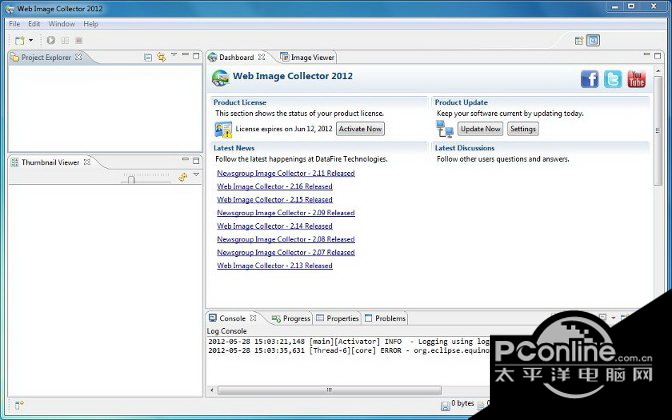This screenshot has height=420, width=672.
Task: Click the Open Perspective icon
Action: 579,41
